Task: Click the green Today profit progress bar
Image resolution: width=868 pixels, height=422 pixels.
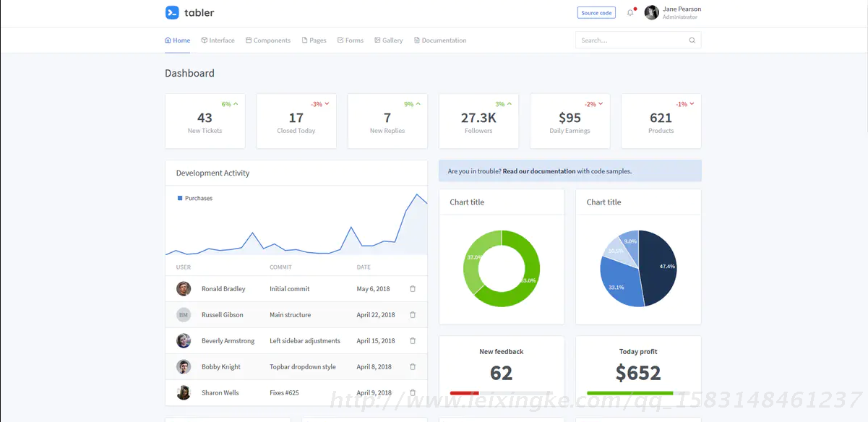Action: pos(629,393)
